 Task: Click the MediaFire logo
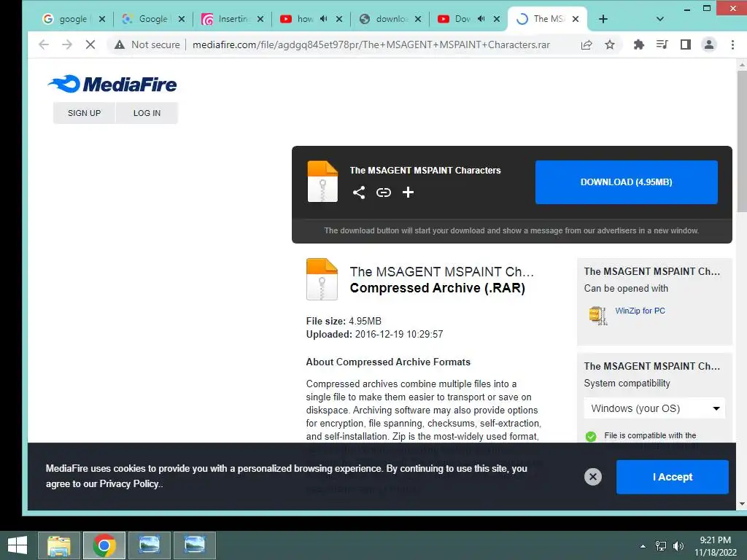[112, 85]
